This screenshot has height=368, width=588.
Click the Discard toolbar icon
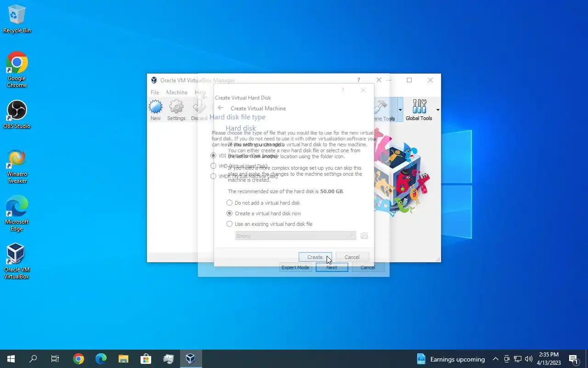pyautogui.click(x=199, y=110)
